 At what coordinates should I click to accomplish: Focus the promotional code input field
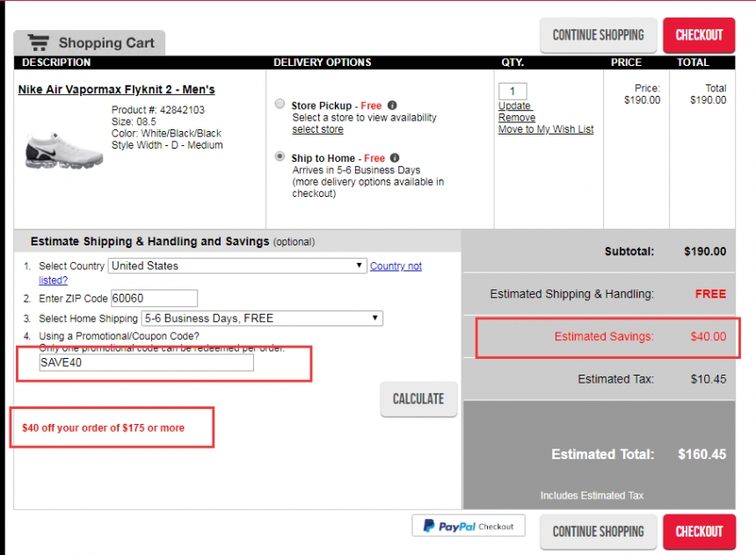click(x=146, y=362)
